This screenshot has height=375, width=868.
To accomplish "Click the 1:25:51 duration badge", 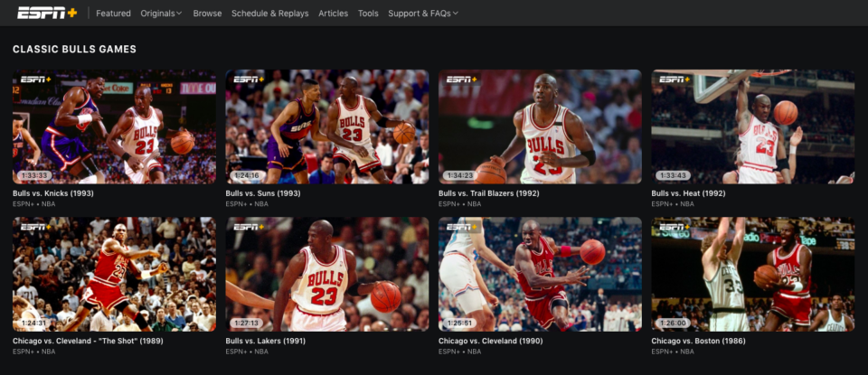I will point(460,323).
